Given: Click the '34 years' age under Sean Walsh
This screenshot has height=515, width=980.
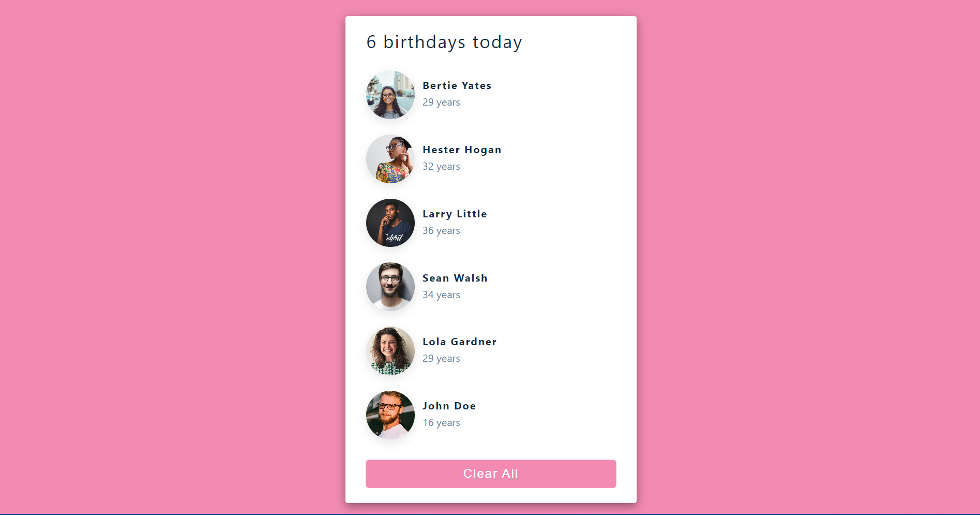Looking at the screenshot, I should click(441, 295).
